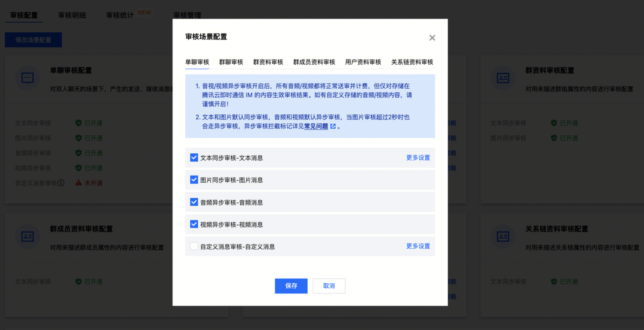The width and height of the screenshot is (644, 330).
Task: Open the 群资料审核 tab
Action: pos(268,62)
